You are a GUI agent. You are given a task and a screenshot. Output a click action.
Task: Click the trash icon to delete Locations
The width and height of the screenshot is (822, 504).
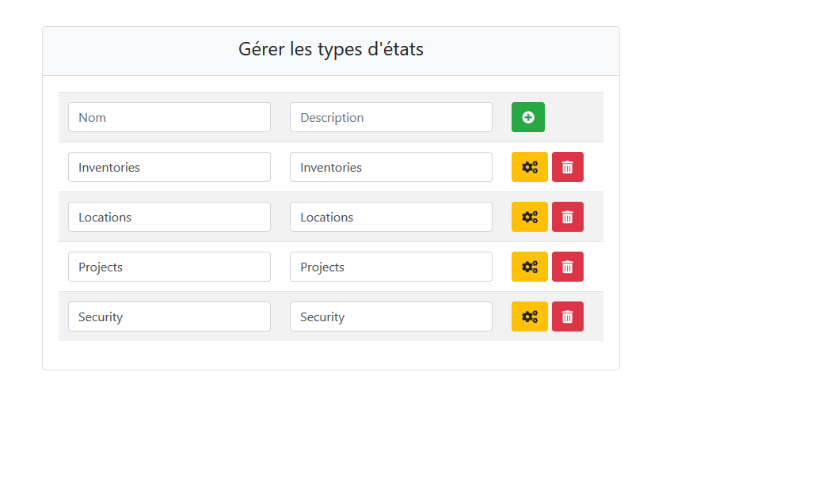567,217
